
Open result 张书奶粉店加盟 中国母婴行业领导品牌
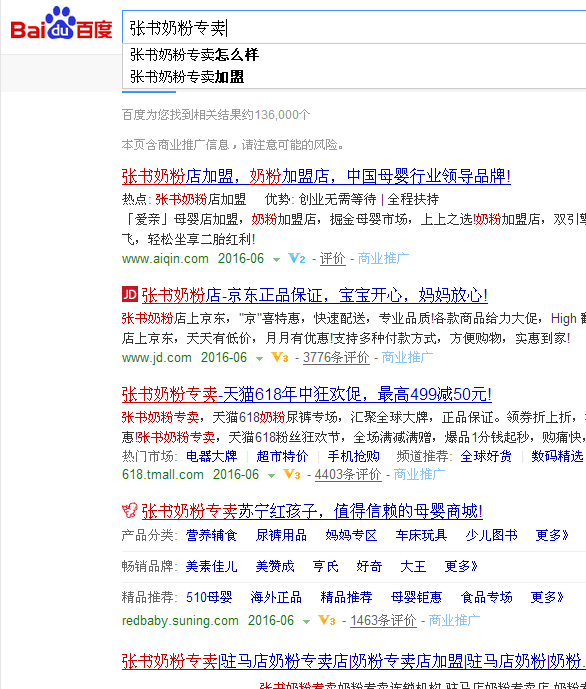316,177
